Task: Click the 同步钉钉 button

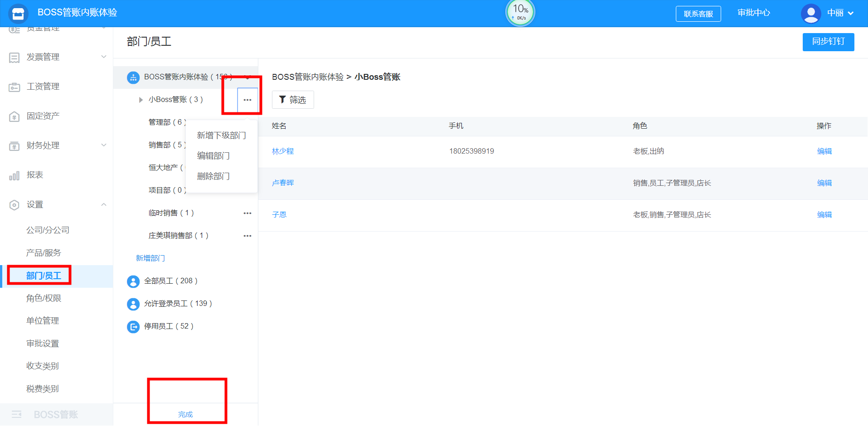Action: click(828, 42)
